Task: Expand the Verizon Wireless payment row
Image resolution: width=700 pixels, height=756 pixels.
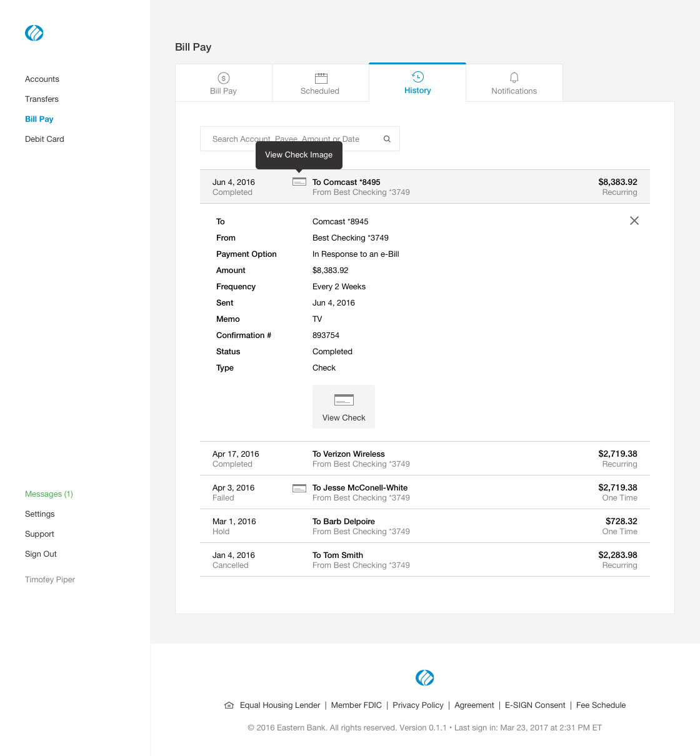Action: click(x=425, y=459)
